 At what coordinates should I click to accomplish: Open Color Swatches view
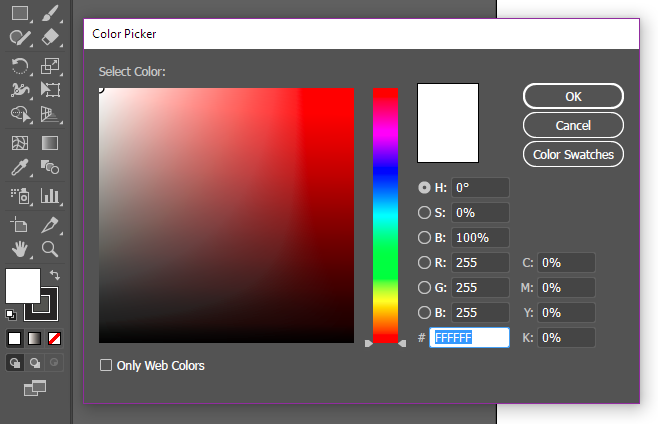coord(573,154)
